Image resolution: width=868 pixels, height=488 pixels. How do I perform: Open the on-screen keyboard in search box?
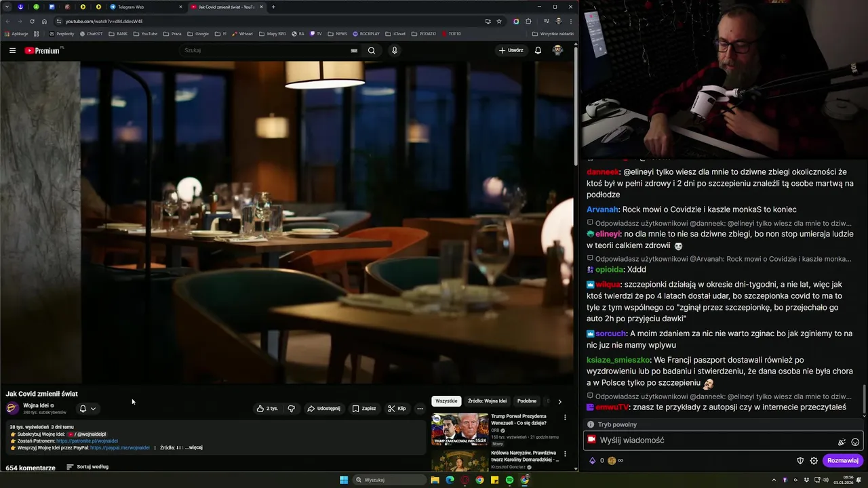[354, 50]
